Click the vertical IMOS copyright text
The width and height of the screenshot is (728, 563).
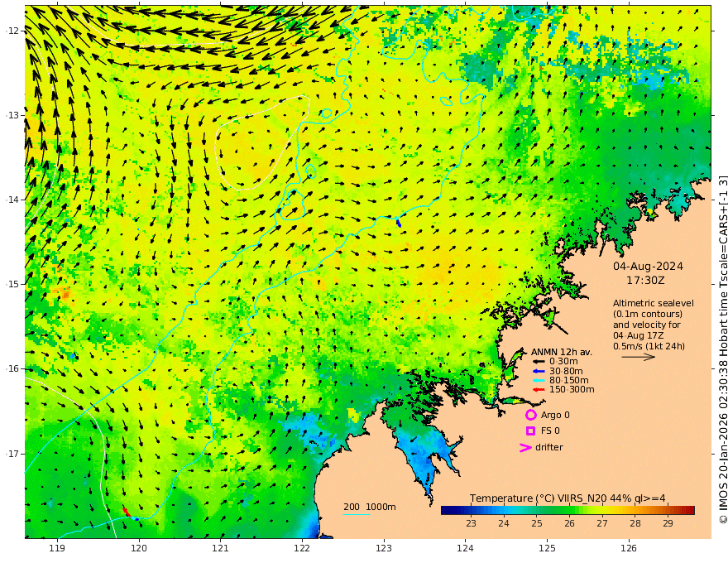pos(723,349)
